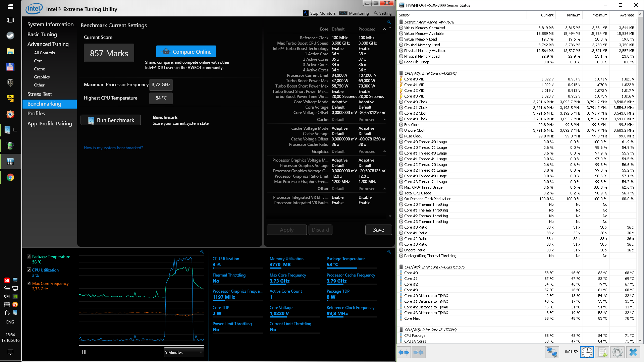
Task: Open 'How is my system benchmarked?' link
Action: click(113, 148)
